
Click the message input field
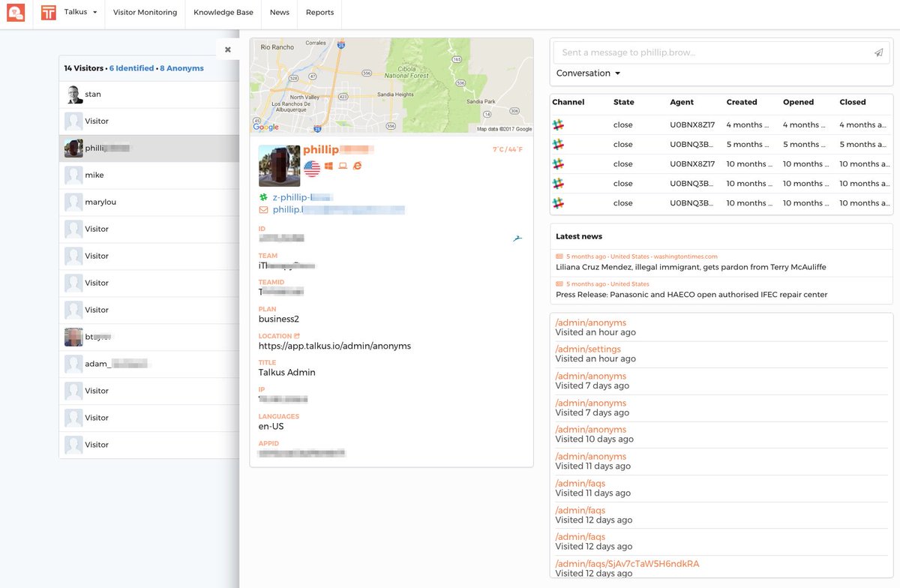pyautogui.click(x=712, y=52)
